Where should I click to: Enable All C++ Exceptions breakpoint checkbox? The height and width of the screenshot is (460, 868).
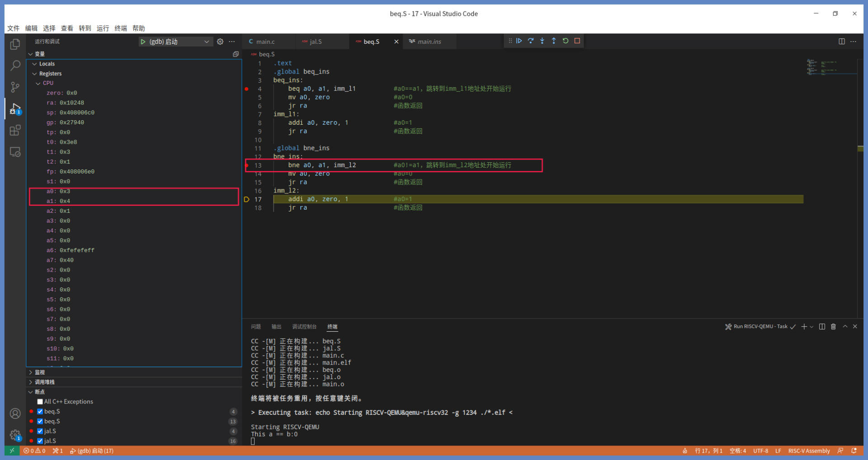40,402
